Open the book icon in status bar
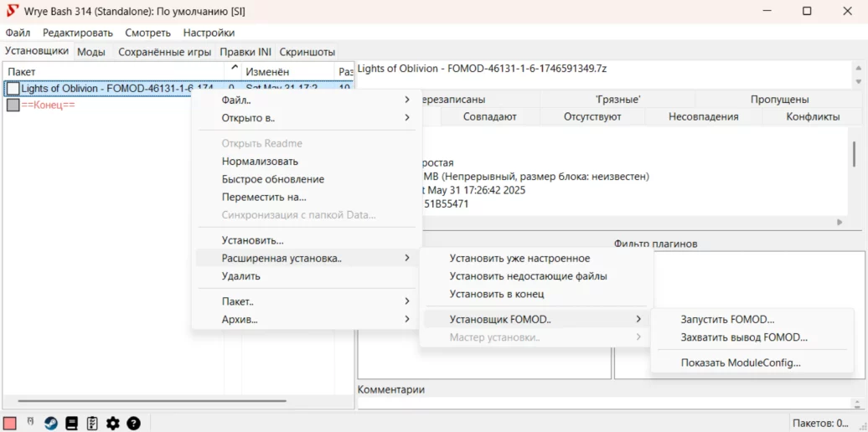Viewport: 868px width, 432px height. tap(72, 424)
